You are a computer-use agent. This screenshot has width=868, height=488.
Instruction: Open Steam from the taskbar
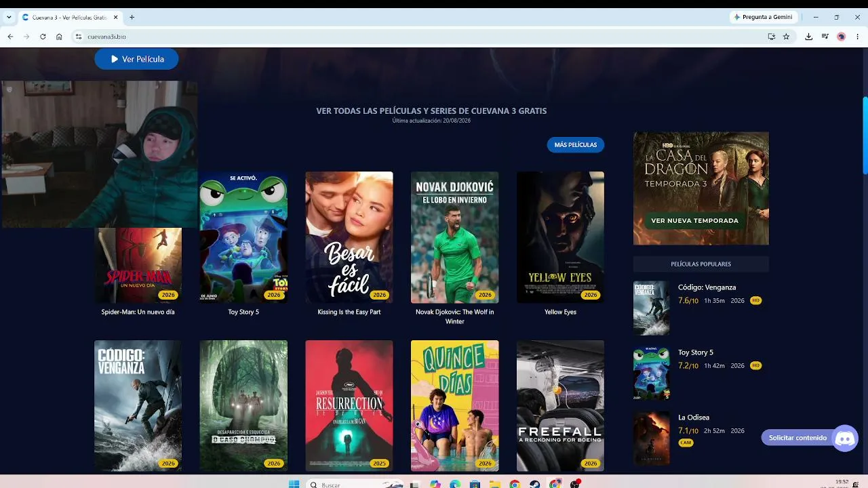[535, 484]
